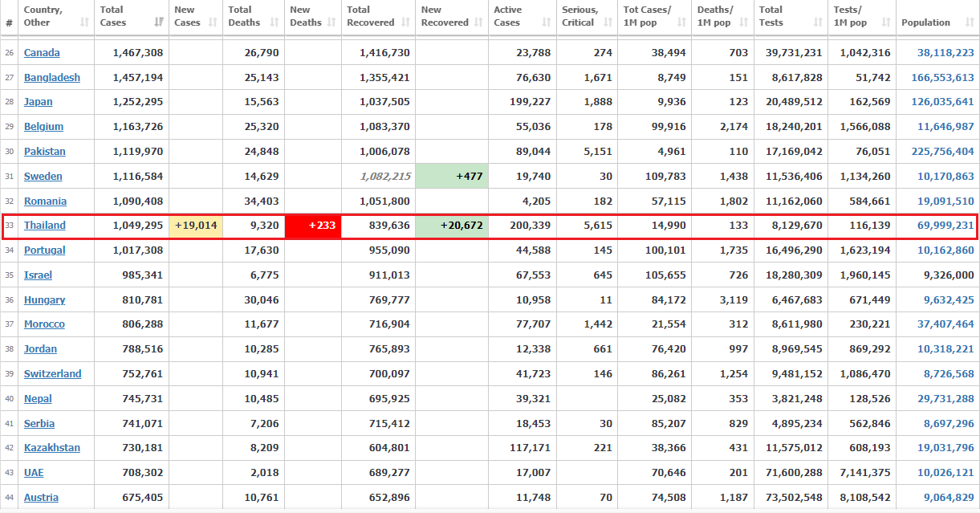Sort by Active Cases sort icon
Screen dimensions: 980x513
coord(545,22)
